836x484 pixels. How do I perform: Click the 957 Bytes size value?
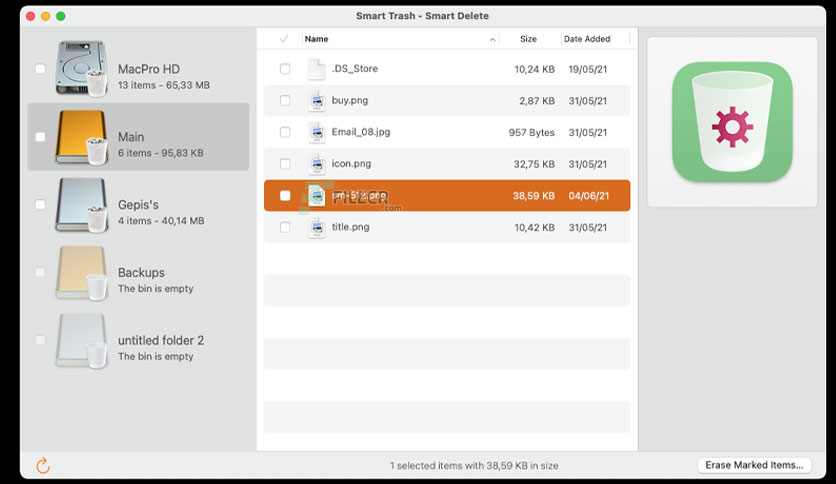point(532,133)
